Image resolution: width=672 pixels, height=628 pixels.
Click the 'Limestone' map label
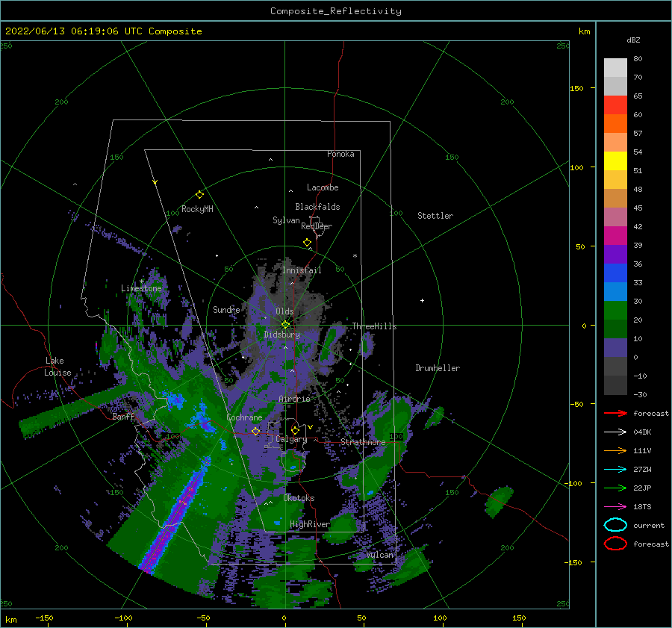click(x=141, y=288)
